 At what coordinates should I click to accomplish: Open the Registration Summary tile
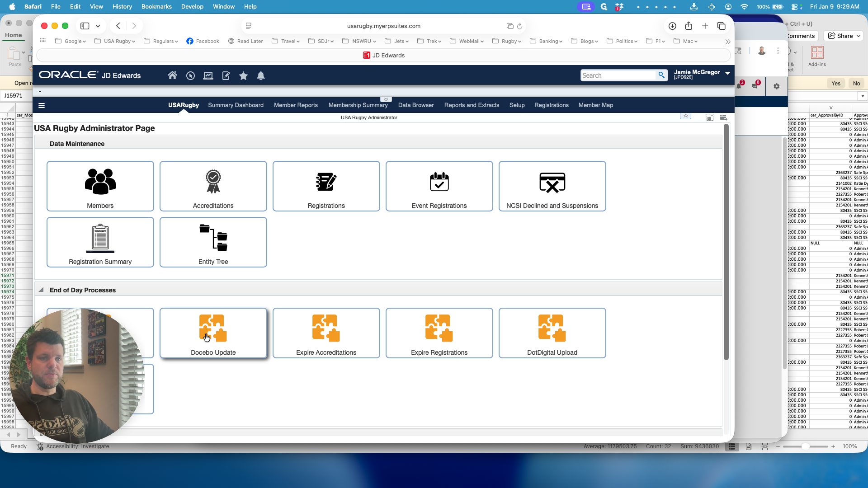[100, 242]
